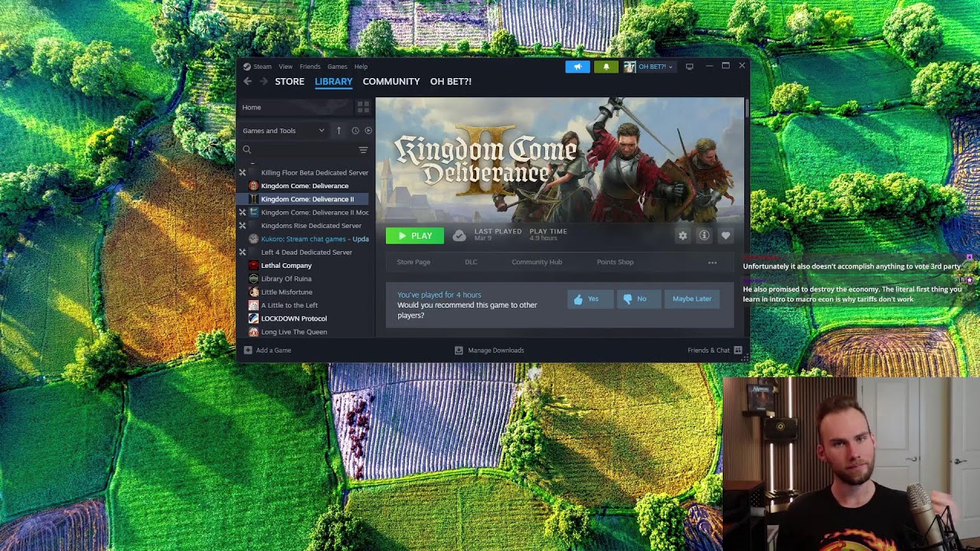
Task: Open Manage Downloads icon
Action: tap(459, 350)
